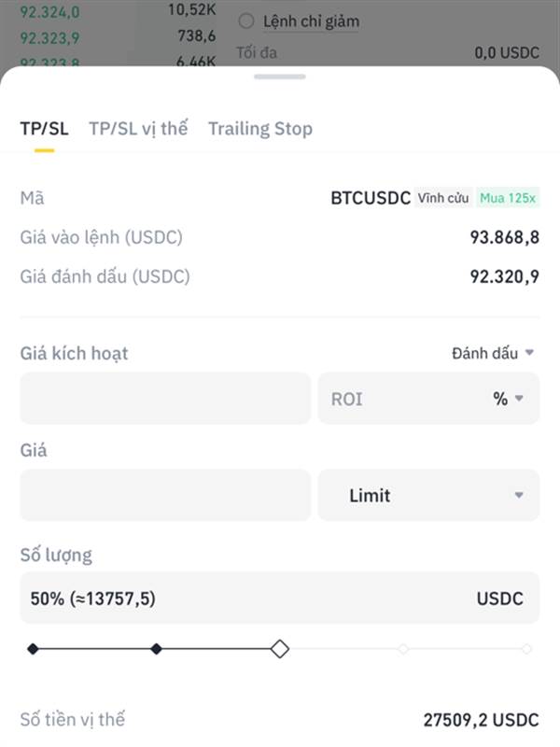The height and width of the screenshot is (747, 560).
Task: Tap the 92.324,0 order book price
Action: 50,11
